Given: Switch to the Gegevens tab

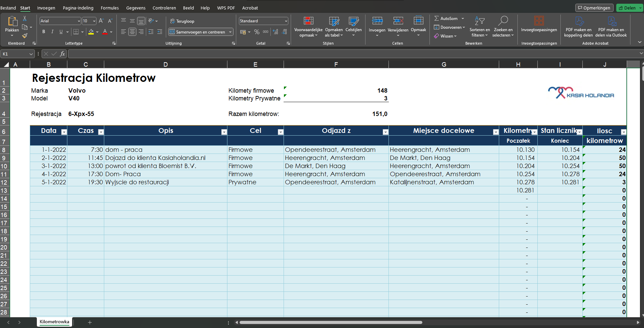Looking at the screenshot, I should pos(136,8).
